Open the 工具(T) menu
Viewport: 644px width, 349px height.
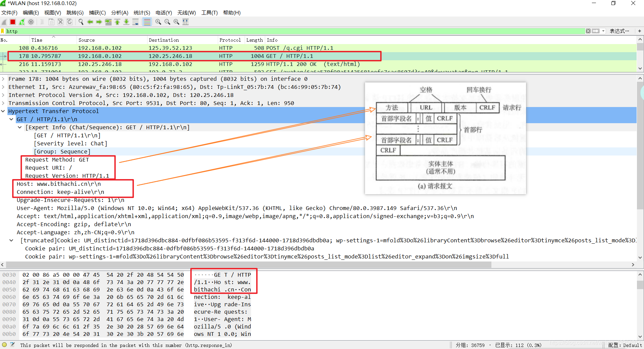[x=209, y=13]
